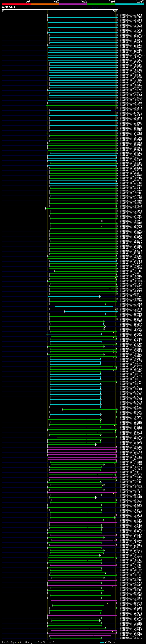This screenshot has width=146, height=644.
Task: Select the UniRef100_A5BF80 label
Action: point(131,70)
